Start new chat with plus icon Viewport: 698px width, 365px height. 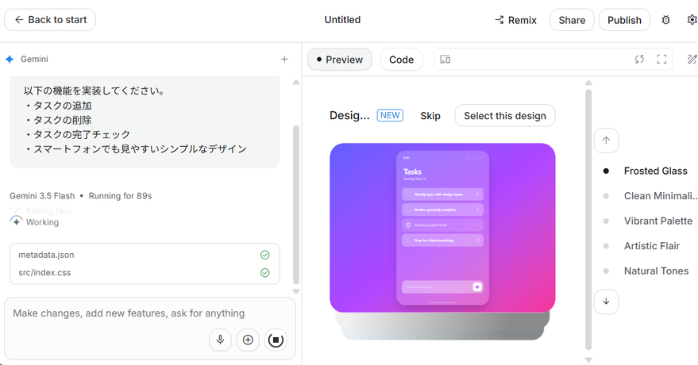click(x=284, y=59)
